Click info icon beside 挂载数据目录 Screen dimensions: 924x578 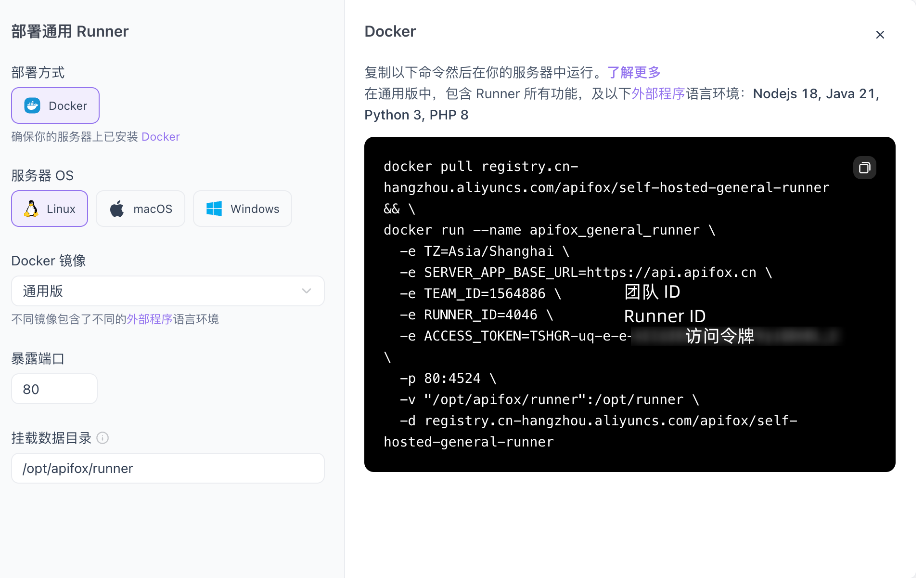pyautogui.click(x=103, y=438)
